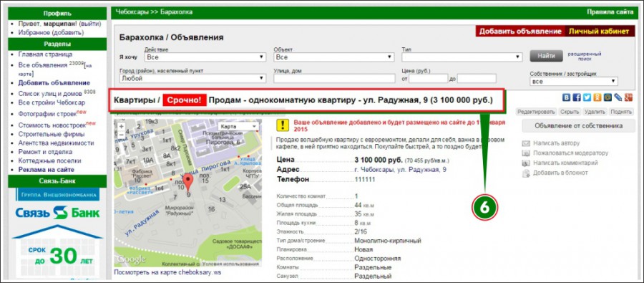Click Чебоксары breadcrumb link
The image size is (644, 283).
(132, 12)
